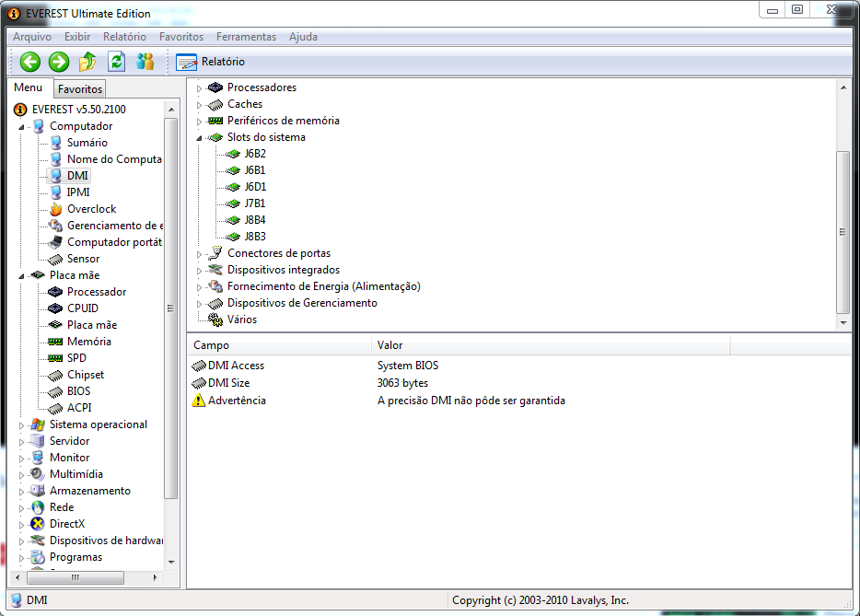This screenshot has height=616, width=860.
Task: Expand the Monitor node
Action: (x=21, y=459)
